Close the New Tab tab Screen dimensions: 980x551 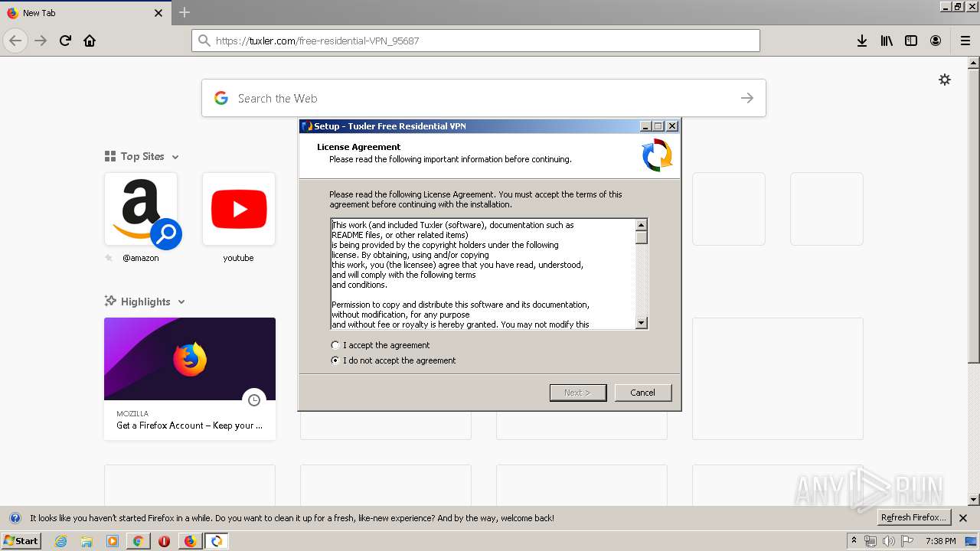pyautogui.click(x=158, y=13)
